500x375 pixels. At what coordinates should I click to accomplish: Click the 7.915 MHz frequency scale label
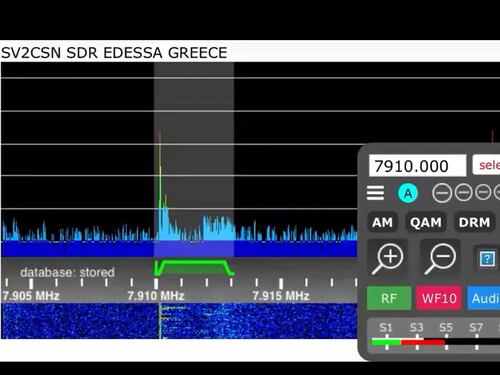pos(281,296)
